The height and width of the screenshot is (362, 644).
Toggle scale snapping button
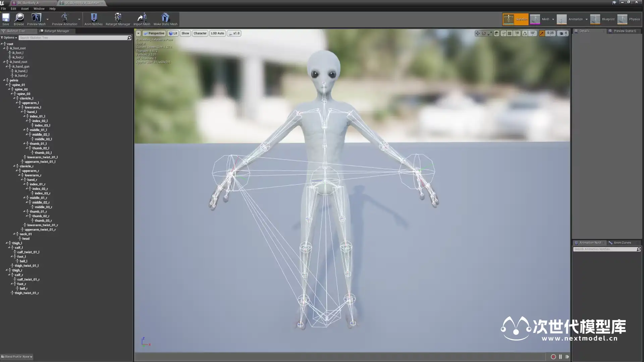click(x=542, y=33)
